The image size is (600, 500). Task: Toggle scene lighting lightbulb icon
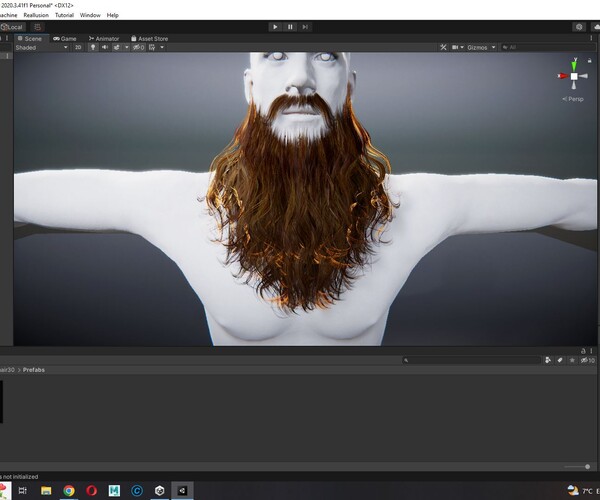click(93, 47)
